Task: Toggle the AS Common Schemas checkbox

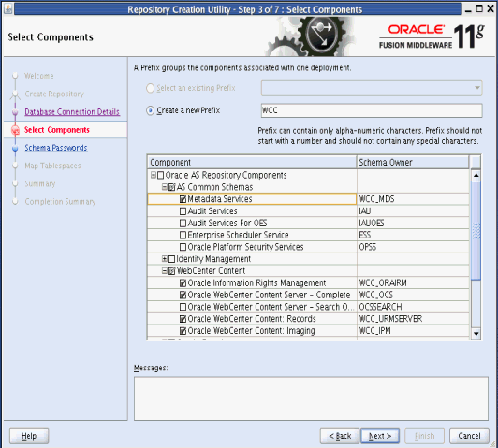Action: point(172,187)
